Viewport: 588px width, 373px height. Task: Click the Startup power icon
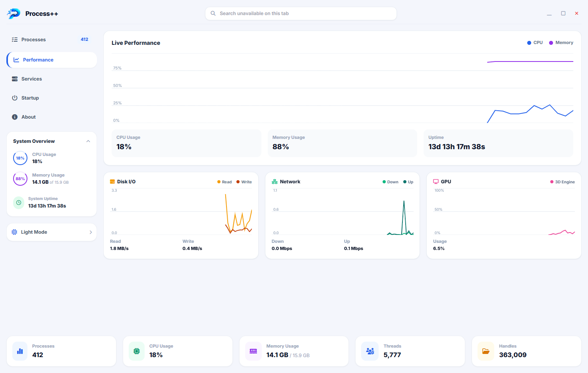tap(15, 98)
